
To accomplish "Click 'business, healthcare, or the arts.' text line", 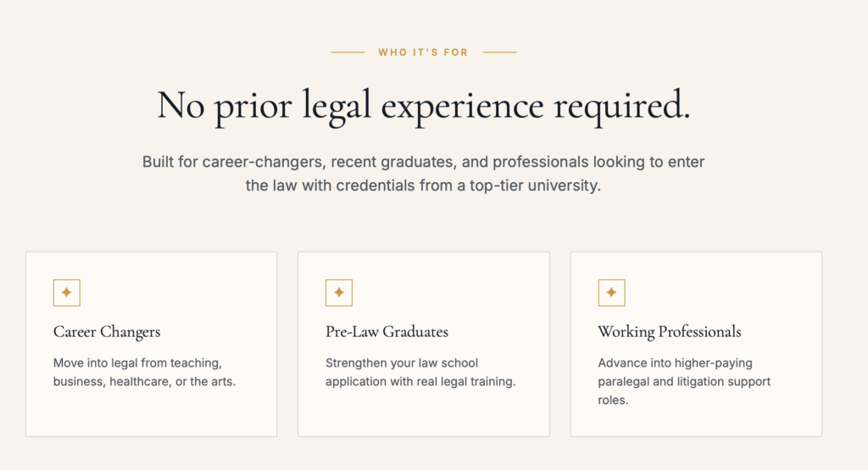I will 144,382.
